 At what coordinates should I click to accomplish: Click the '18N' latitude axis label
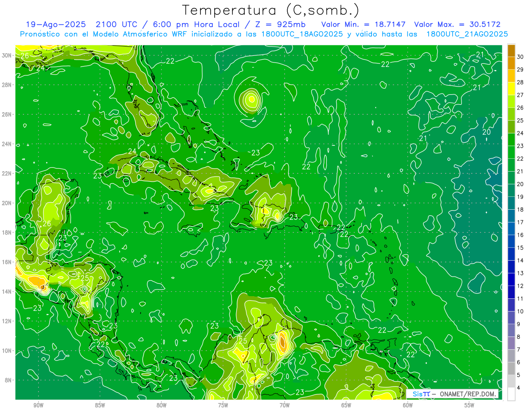pyautogui.click(x=7, y=232)
